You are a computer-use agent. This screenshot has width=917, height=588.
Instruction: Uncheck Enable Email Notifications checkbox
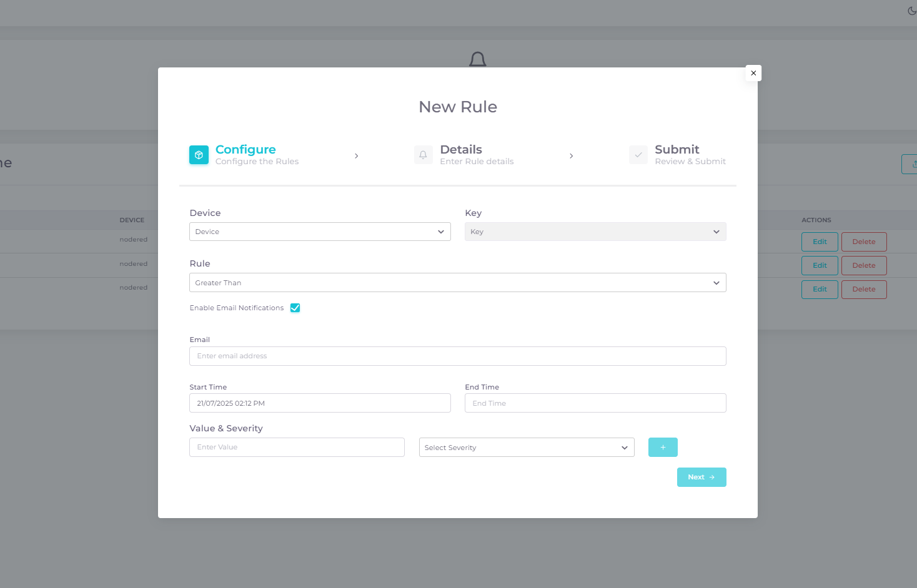[x=295, y=308]
